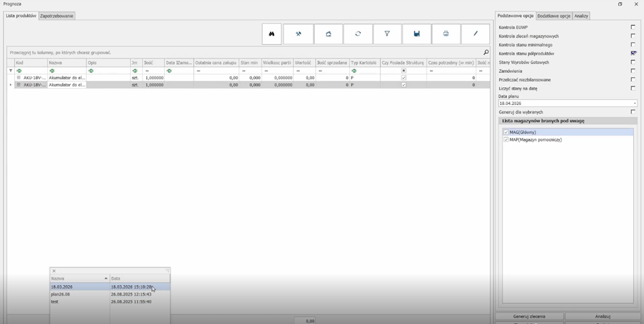The height and width of the screenshot is (324, 644).
Task: Select the plan26.08 entry in list
Action: coord(61,294)
